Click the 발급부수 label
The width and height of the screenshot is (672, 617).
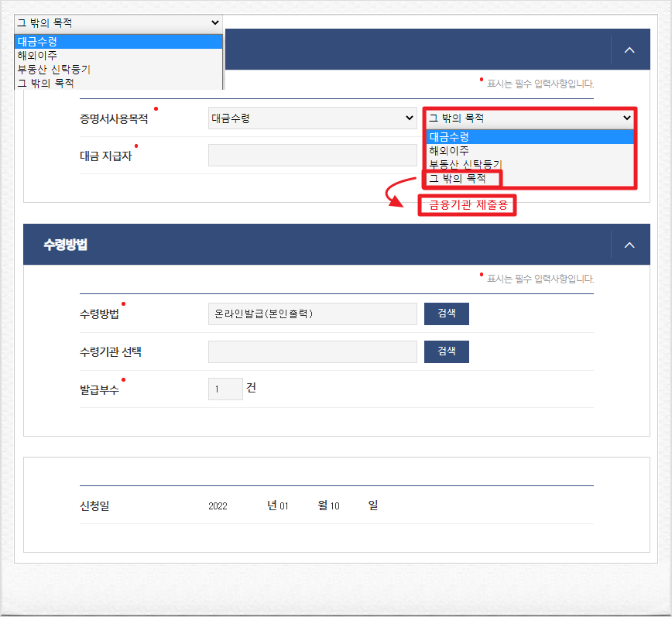coord(99,390)
